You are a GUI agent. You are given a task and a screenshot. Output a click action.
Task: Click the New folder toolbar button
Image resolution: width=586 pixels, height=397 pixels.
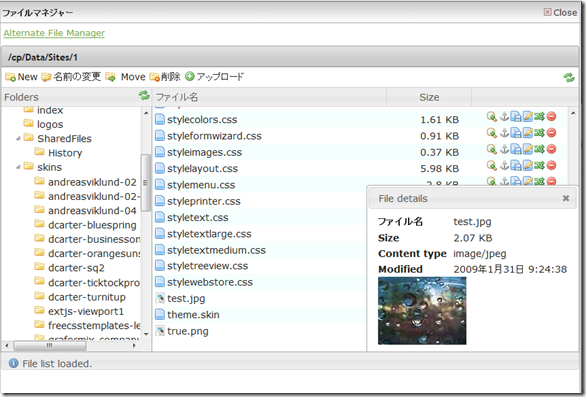tap(21, 77)
